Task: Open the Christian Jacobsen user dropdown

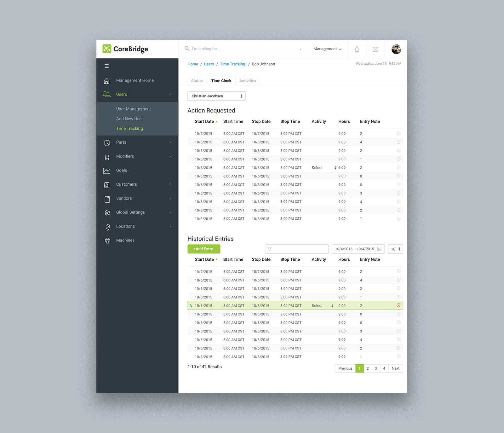Action: point(216,96)
